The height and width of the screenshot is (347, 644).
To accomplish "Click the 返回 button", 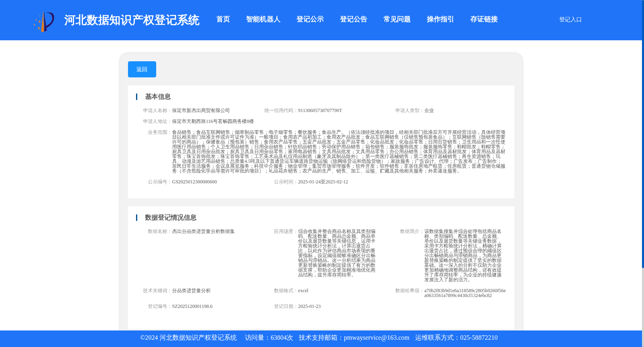I will point(142,69).
